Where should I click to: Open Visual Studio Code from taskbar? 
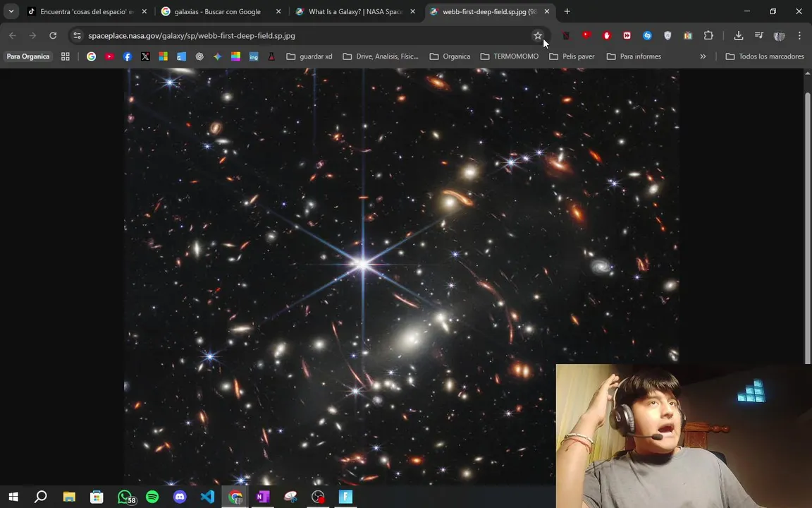point(207,497)
